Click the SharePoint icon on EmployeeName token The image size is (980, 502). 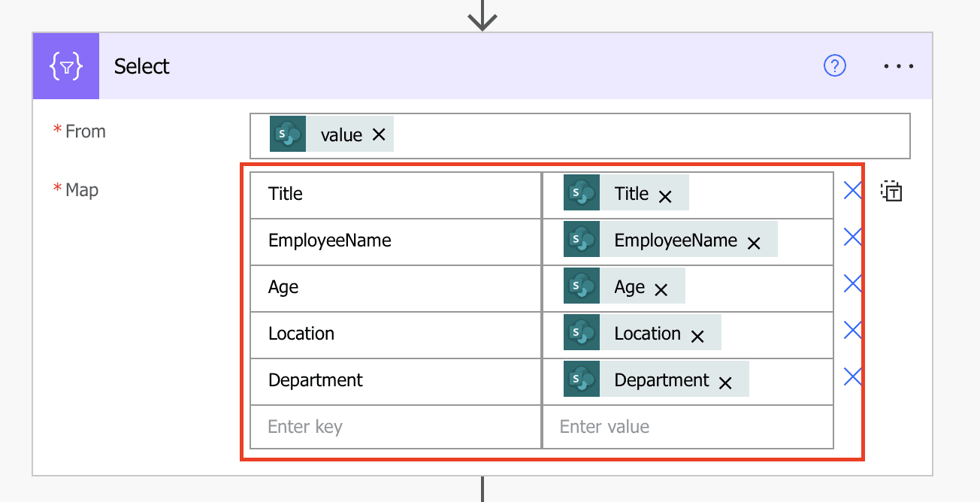[x=582, y=239]
